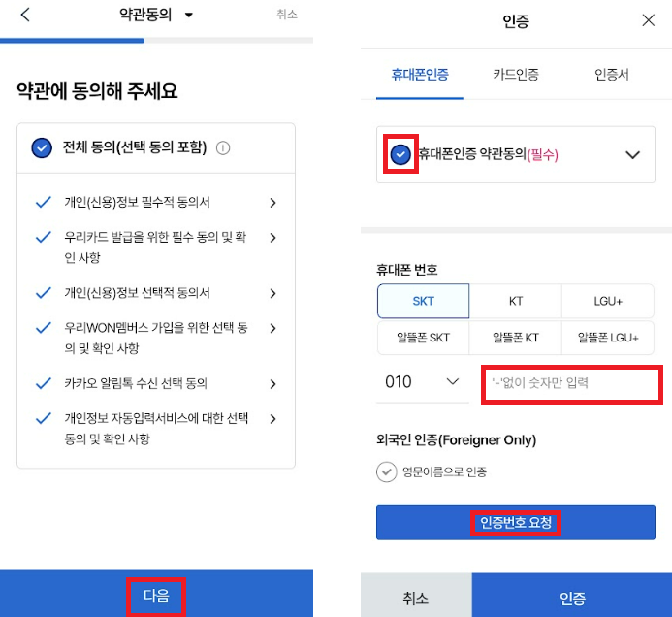Open chevron for 개인(신용)정보 선택적 동의서

tap(273, 293)
